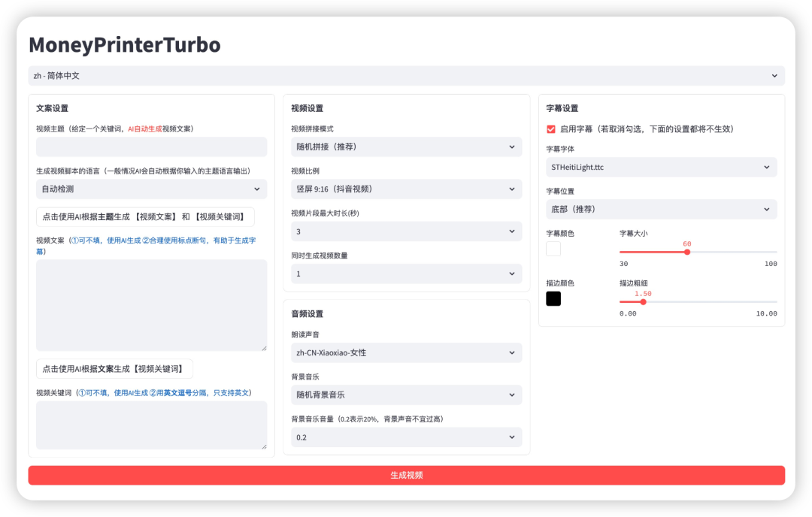Screen dimensions: 812x517
Task: Click the 字幕字体 label
Action: [560, 149]
